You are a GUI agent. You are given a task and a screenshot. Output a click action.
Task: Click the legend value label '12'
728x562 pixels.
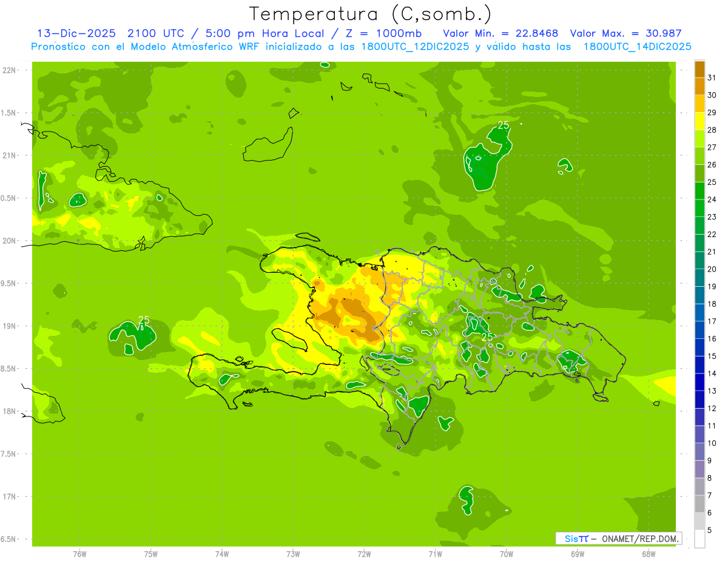pyautogui.click(x=712, y=408)
